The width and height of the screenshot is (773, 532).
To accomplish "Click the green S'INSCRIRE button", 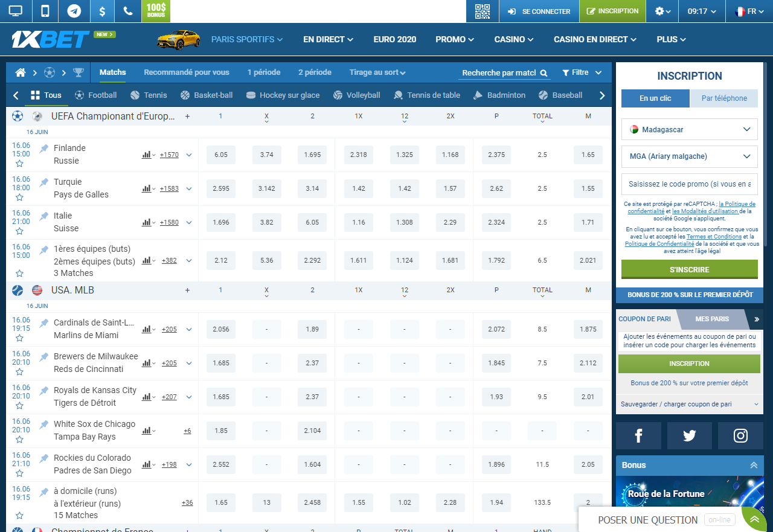I will [689, 269].
